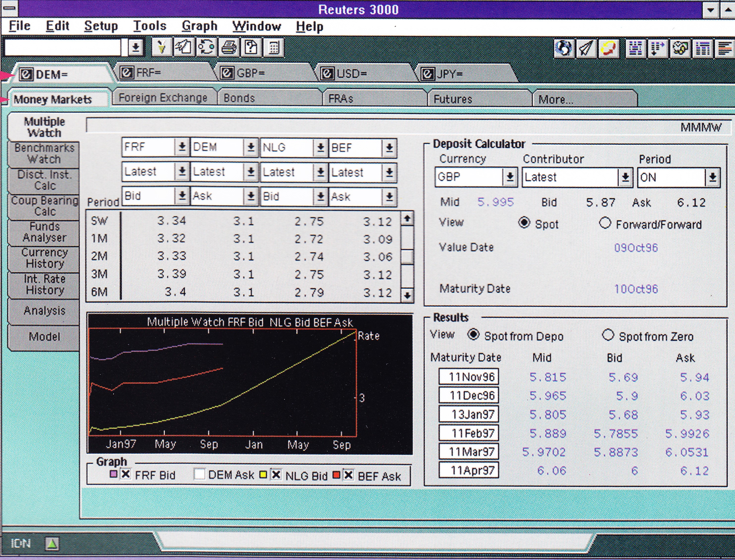Select Spot from Zero radio button

[x=608, y=335]
